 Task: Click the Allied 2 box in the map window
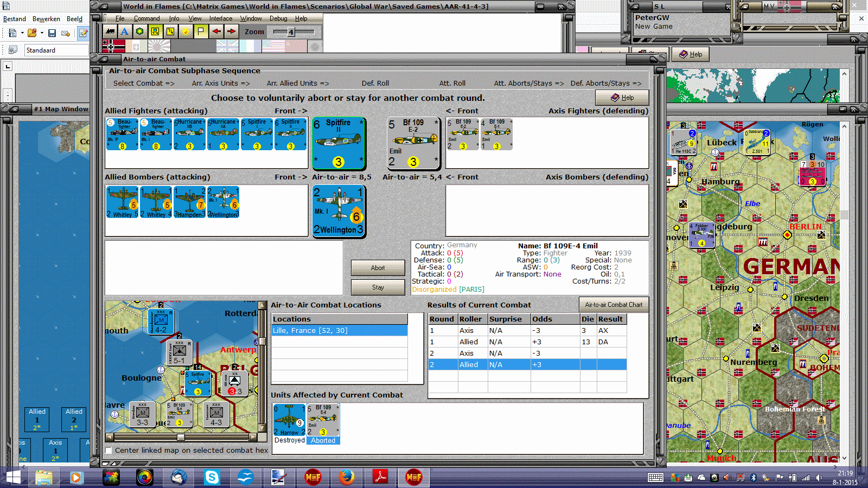coord(74,420)
